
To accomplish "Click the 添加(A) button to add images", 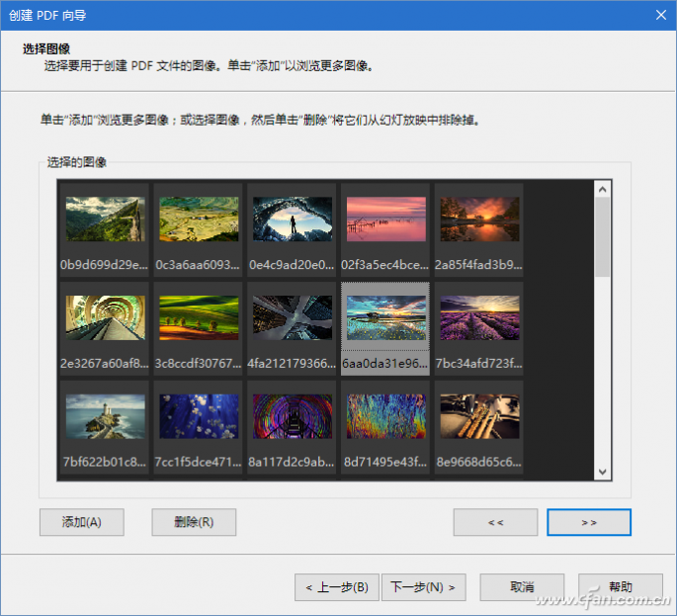I will click(82, 522).
